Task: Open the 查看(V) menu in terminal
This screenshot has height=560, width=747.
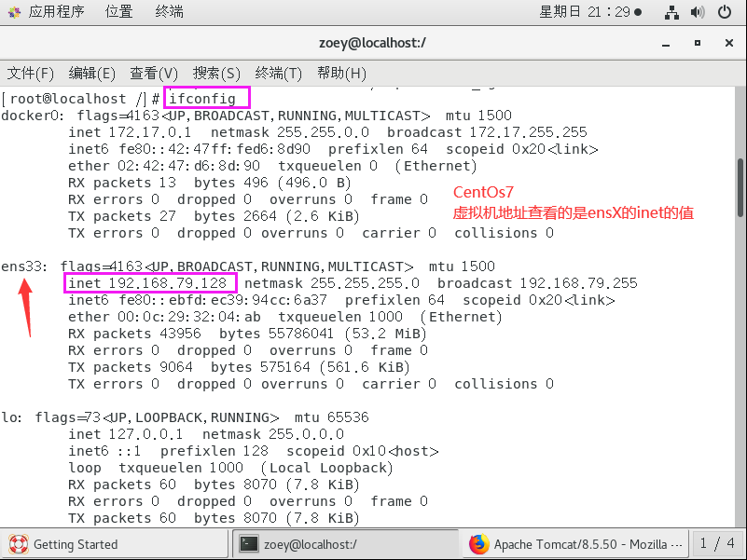Action: point(155,74)
